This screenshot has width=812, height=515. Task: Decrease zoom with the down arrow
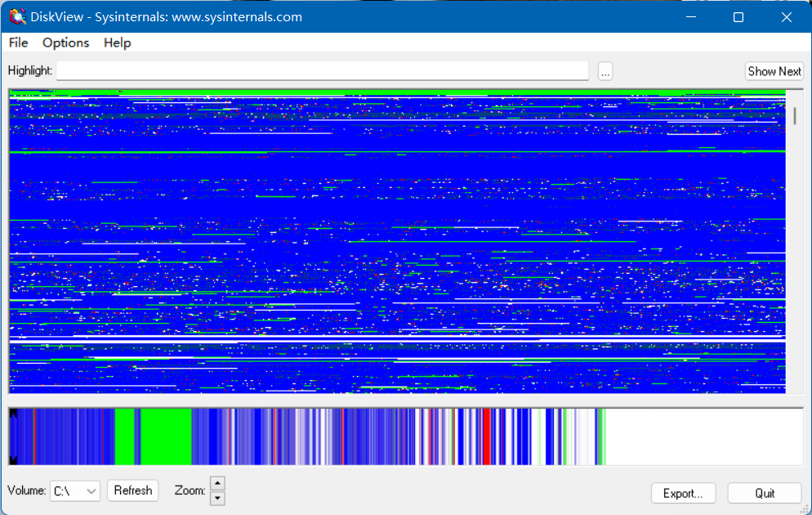pyautogui.click(x=217, y=498)
